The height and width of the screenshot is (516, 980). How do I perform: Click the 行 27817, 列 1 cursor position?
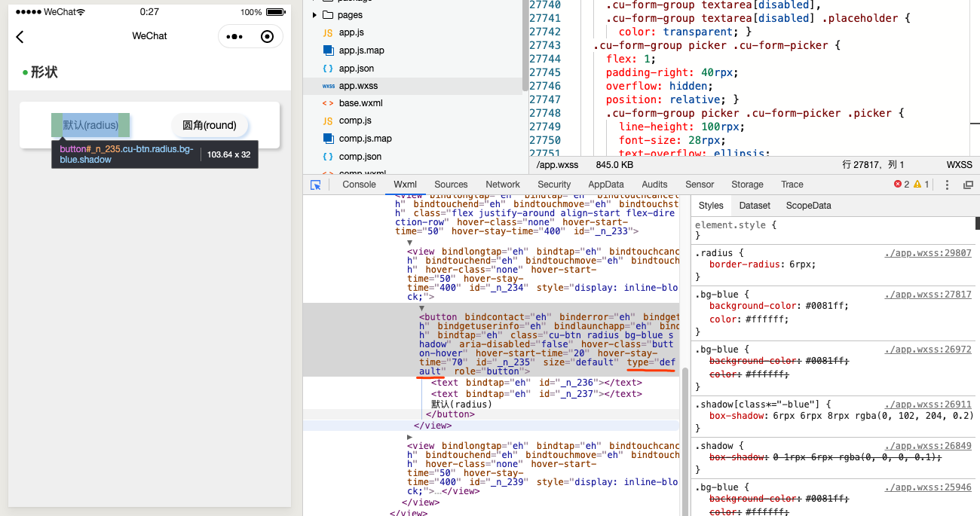click(x=871, y=165)
